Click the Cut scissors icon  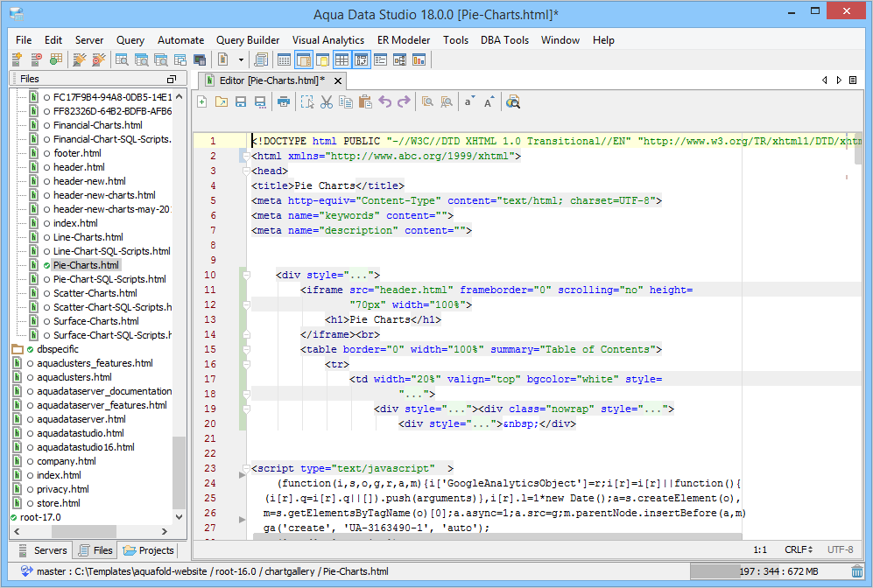point(326,102)
